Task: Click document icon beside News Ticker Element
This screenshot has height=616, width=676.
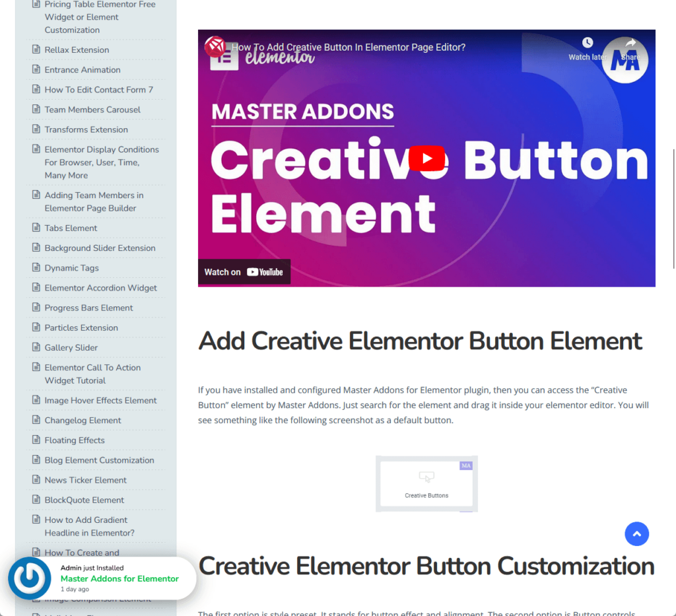Action: pyautogui.click(x=36, y=479)
